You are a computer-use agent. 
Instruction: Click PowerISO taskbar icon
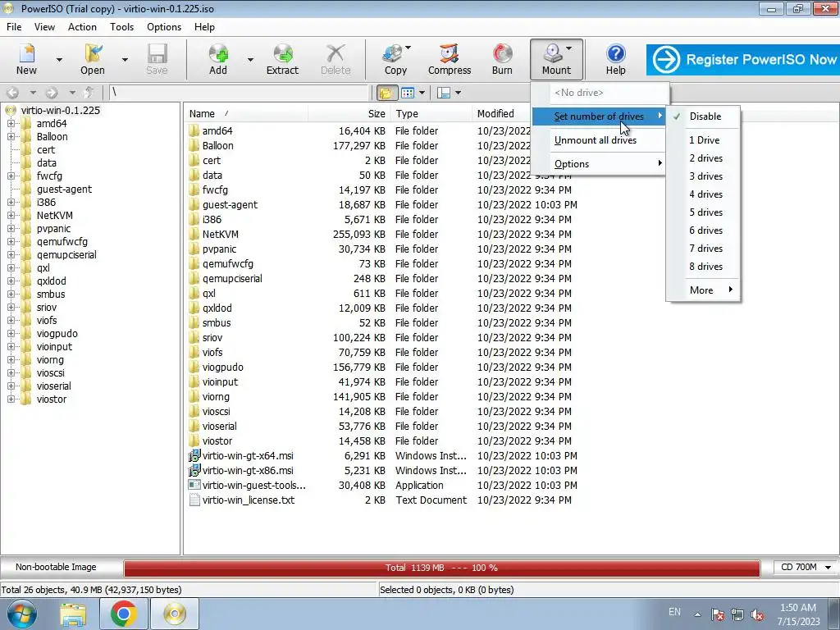[175, 614]
